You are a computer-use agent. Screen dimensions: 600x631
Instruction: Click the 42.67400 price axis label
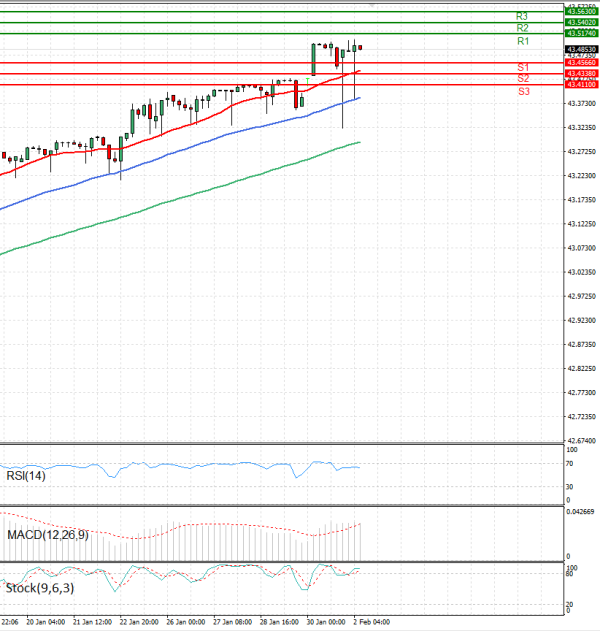581,441
